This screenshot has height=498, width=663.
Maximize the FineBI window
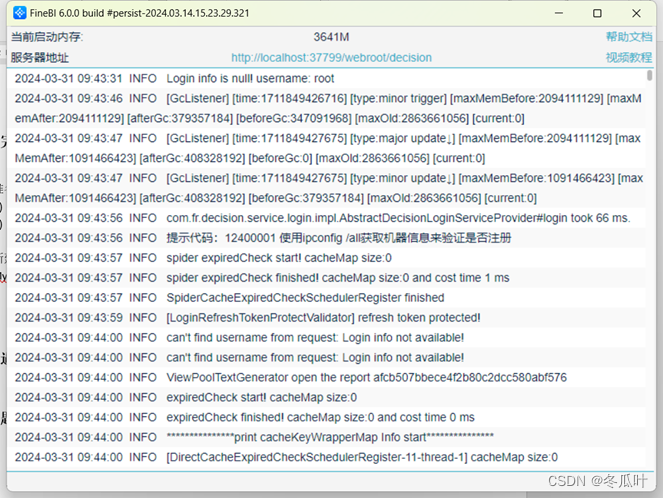[x=597, y=13]
